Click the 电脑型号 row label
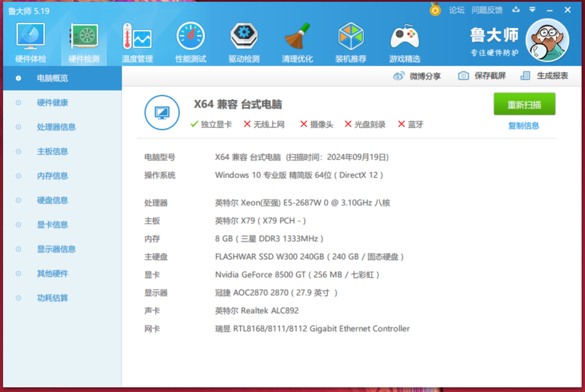585x392 pixels. pyautogui.click(x=159, y=157)
